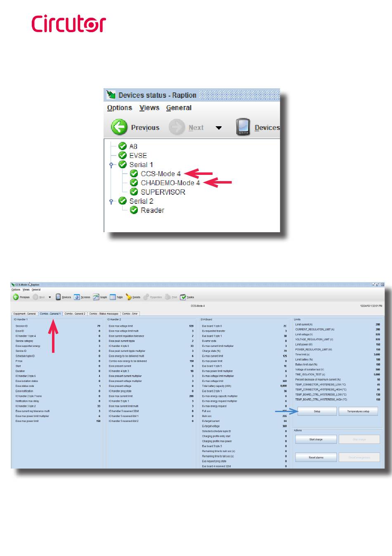Select the EVSE device in the tree
The height and width of the screenshot is (556, 392).
coord(138,155)
